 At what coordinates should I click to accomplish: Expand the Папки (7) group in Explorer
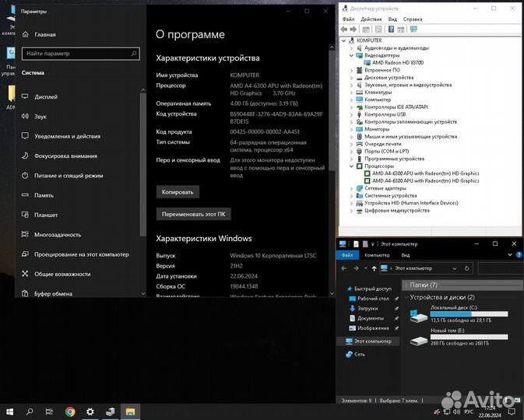pyautogui.click(x=406, y=285)
